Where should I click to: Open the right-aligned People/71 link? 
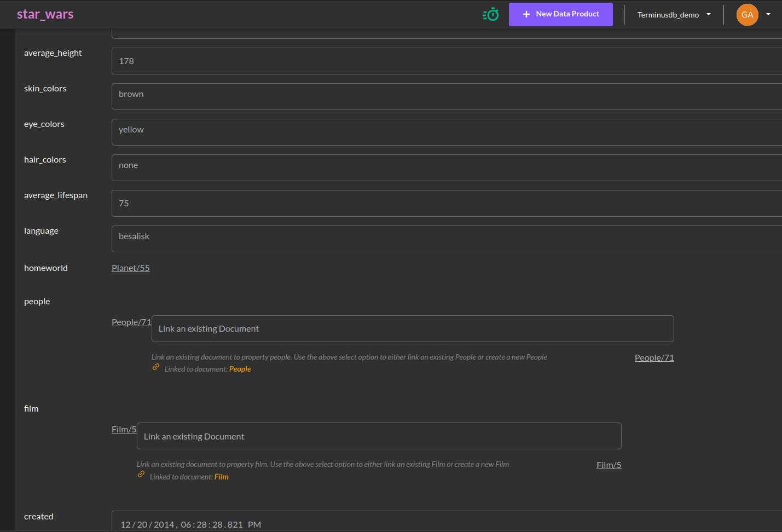click(x=654, y=357)
